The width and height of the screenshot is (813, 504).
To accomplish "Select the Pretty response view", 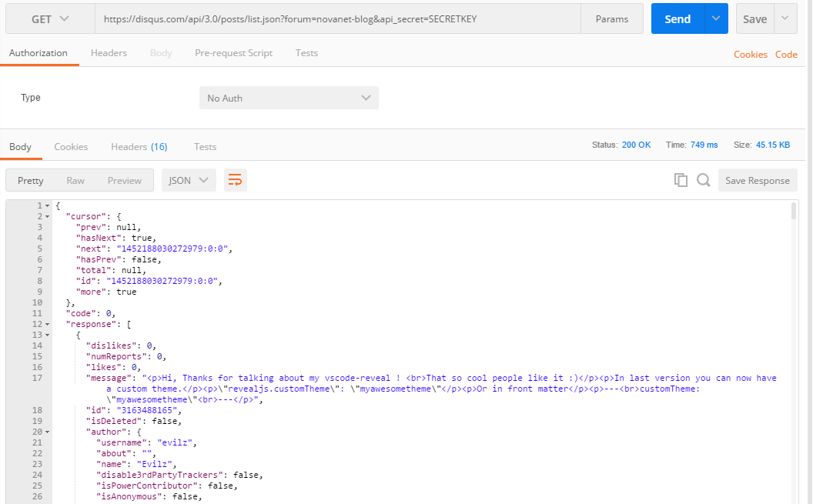I will (x=30, y=179).
